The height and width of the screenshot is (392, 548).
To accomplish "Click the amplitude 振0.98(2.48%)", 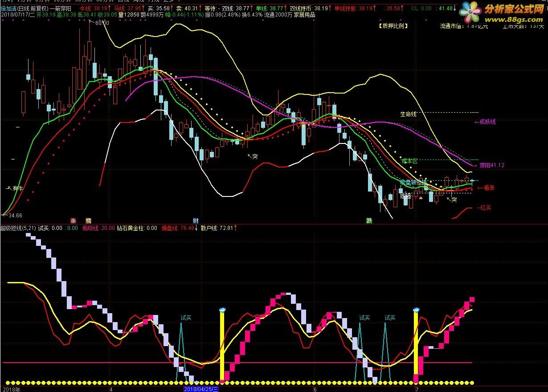I will point(223,15).
